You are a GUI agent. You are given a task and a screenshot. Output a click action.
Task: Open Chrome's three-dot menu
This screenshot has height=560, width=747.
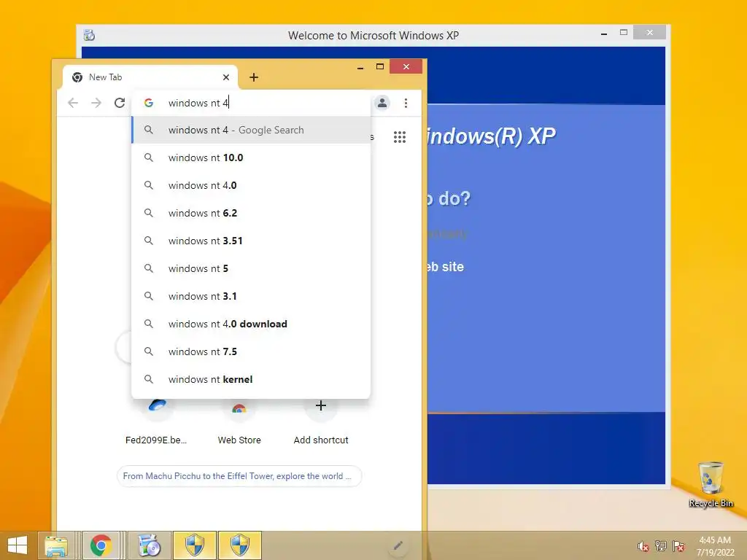tap(406, 103)
